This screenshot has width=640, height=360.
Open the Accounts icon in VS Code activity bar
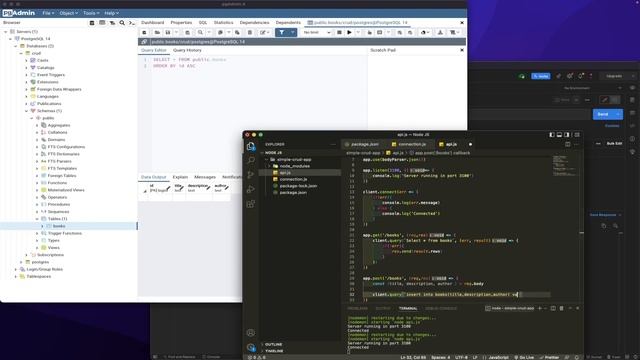pyautogui.click(x=251, y=333)
